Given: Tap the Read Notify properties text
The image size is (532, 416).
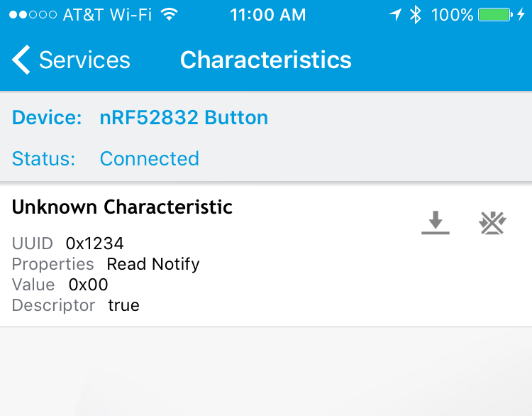Looking at the screenshot, I should [x=153, y=264].
